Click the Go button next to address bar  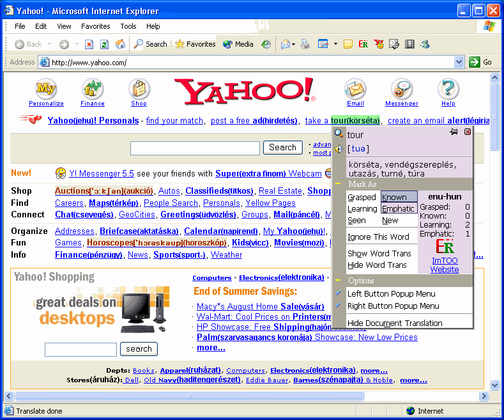click(x=480, y=62)
